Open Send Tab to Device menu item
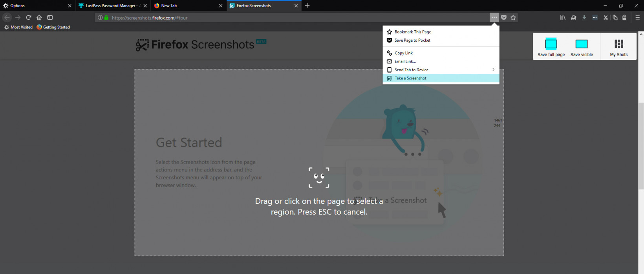 pyautogui.click(x=441, y=70)
